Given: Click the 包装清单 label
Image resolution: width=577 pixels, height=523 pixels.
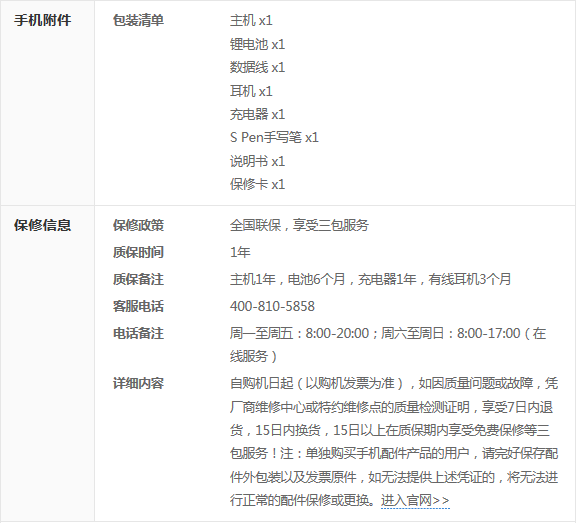Looking at the screenshot, I should [138, 20].
